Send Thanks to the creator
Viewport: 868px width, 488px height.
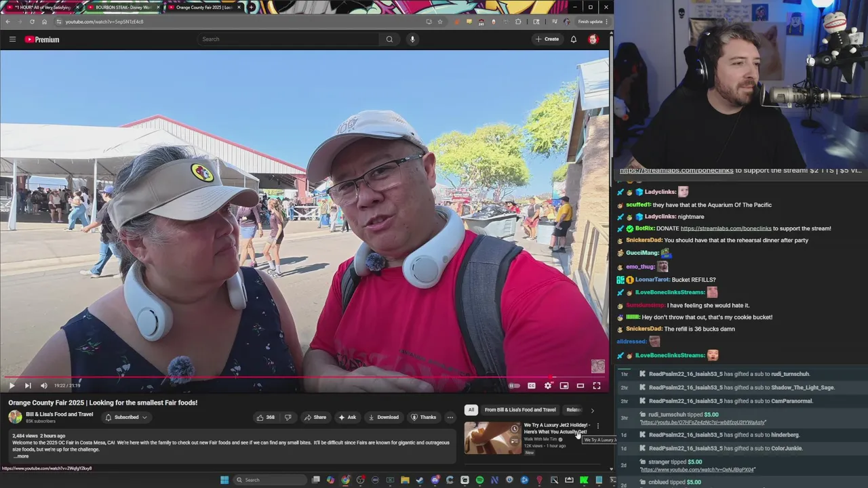point(424,418)
